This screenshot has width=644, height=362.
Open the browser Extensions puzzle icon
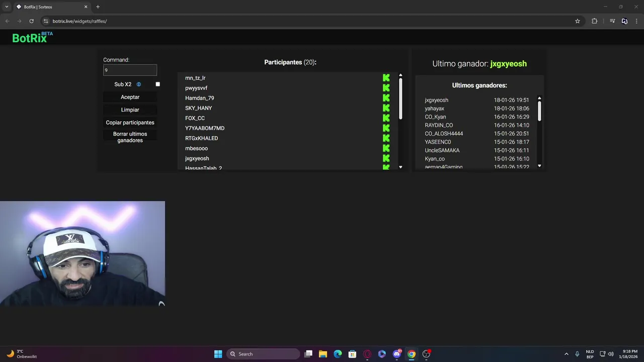coord(594,21)
